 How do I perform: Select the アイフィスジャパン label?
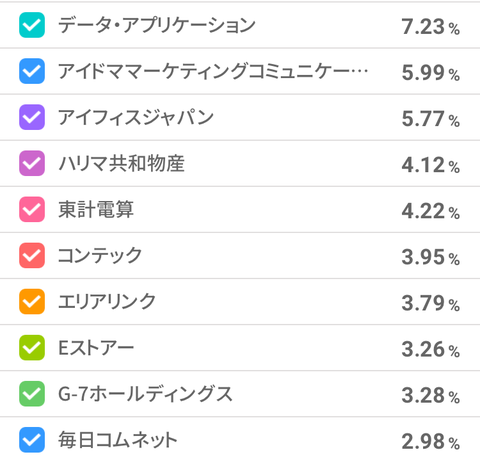136,117
